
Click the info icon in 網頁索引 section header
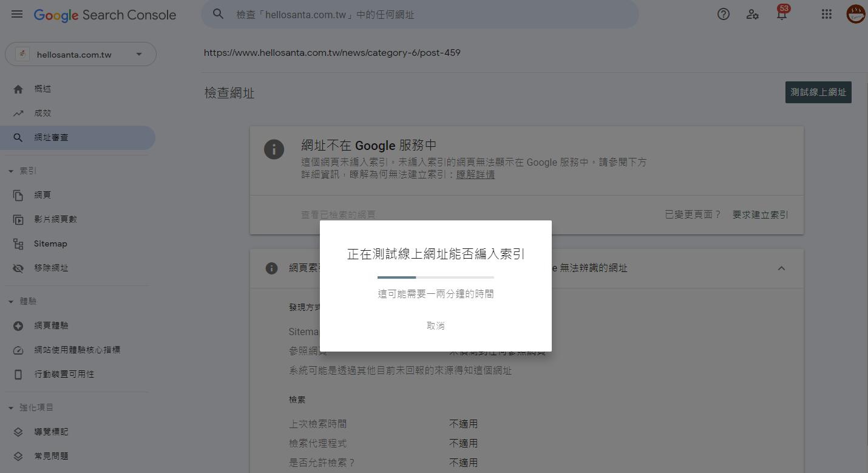[272, 268]
